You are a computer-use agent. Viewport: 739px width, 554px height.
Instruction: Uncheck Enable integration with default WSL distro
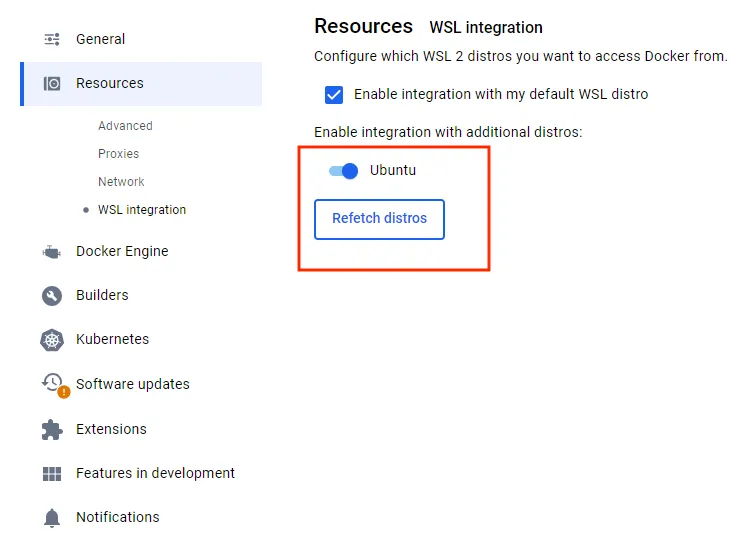pos(334,95)
